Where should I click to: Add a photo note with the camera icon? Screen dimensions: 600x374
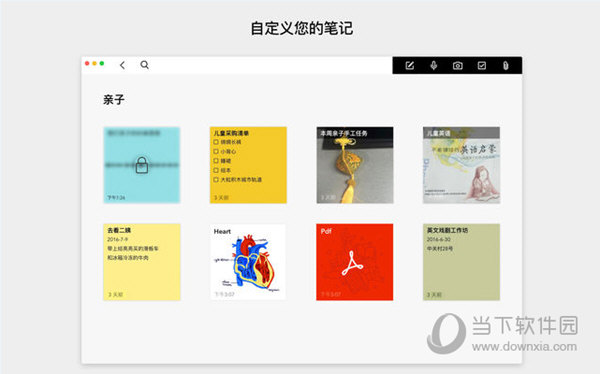pyautogui.click(x=458, y=66)
